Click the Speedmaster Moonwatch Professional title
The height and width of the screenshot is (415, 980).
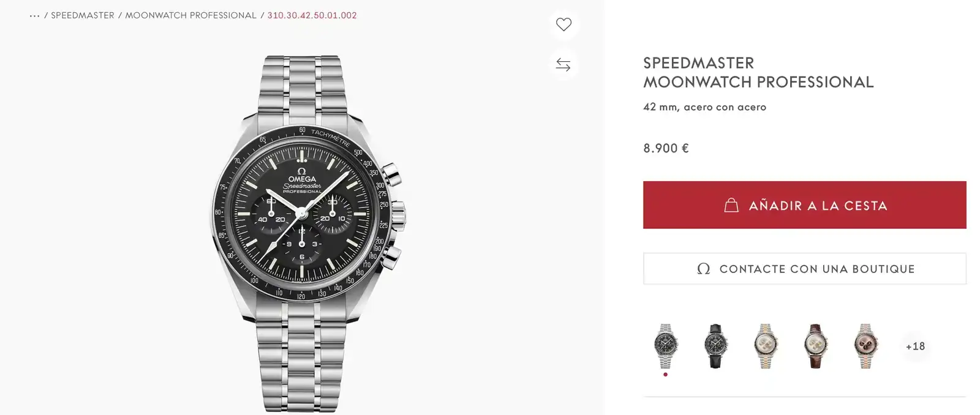[758, 72]
